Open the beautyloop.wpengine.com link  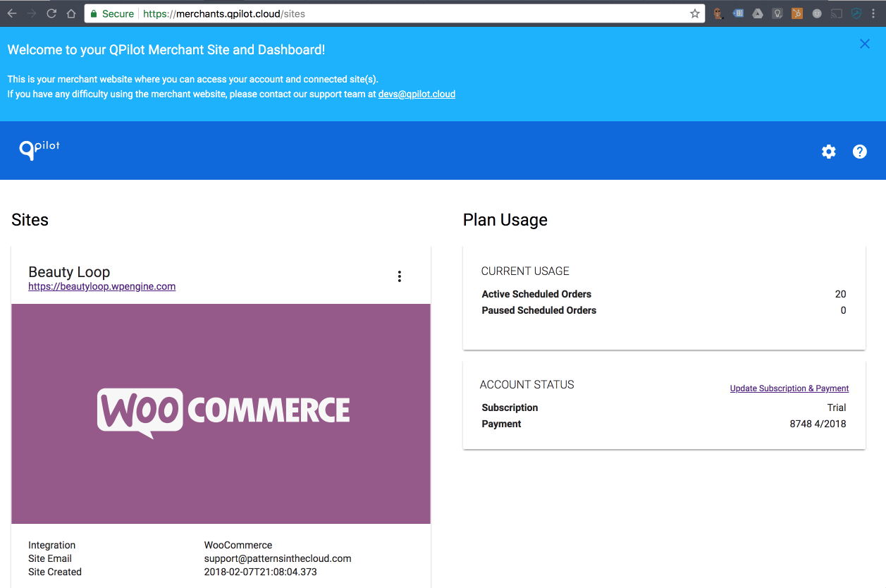tap(101, 286)
